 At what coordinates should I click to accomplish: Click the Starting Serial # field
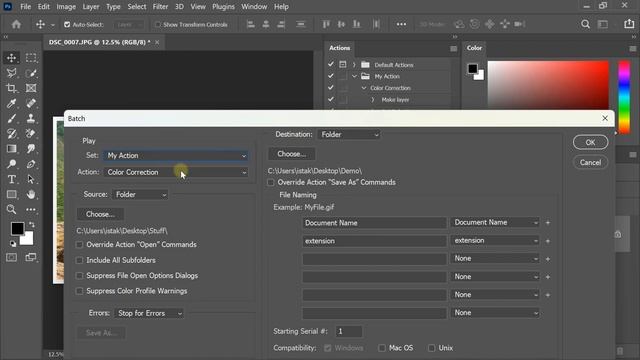349,331
